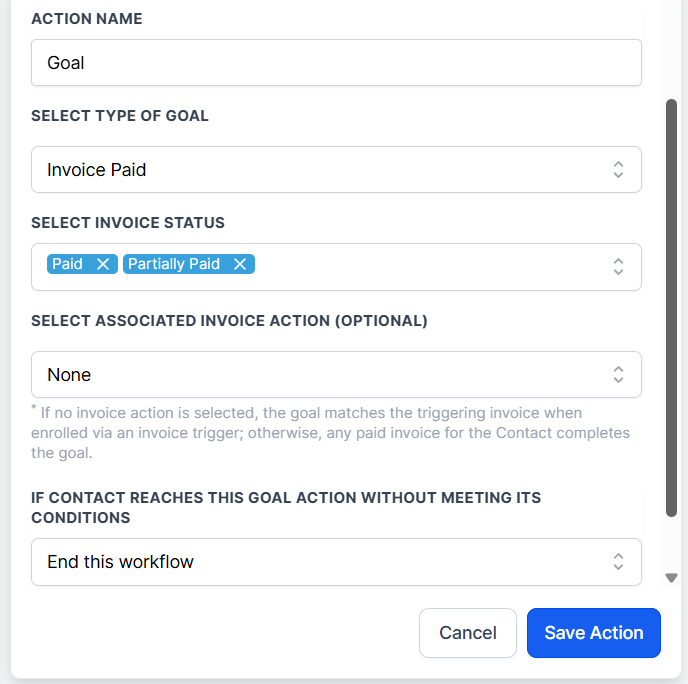
Task: Click the Select Invoice Status label
Action: (128, 223)
